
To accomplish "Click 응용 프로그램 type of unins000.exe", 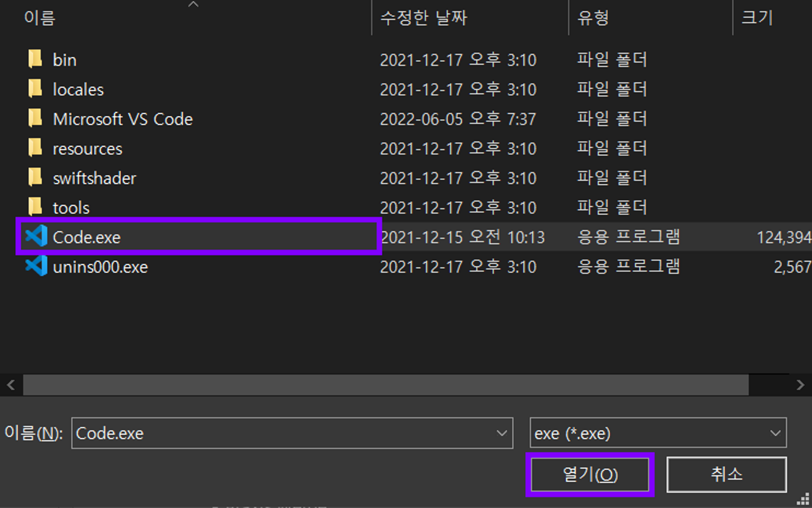I will point(628,266).
